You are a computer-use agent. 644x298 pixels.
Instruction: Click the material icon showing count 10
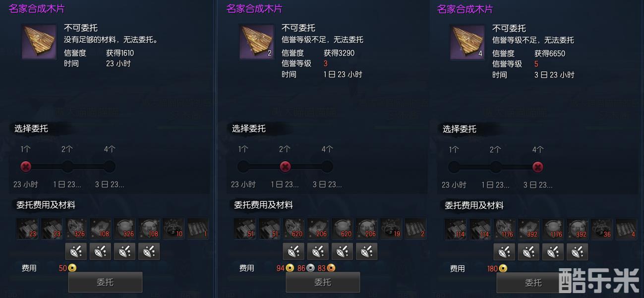173,229
